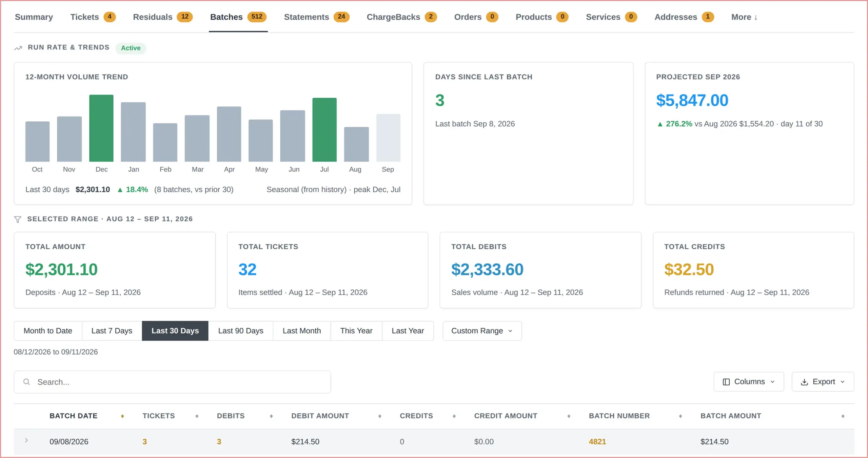868x458 pixels.
Task: Open the ChargeBacks tab
Action: (x=401, y=17)
